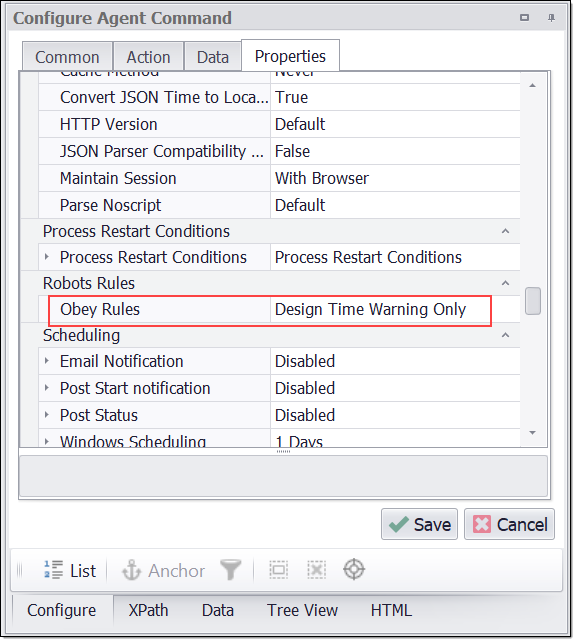Save the agent command settings

pyautogui.click(x=419, y=524)
